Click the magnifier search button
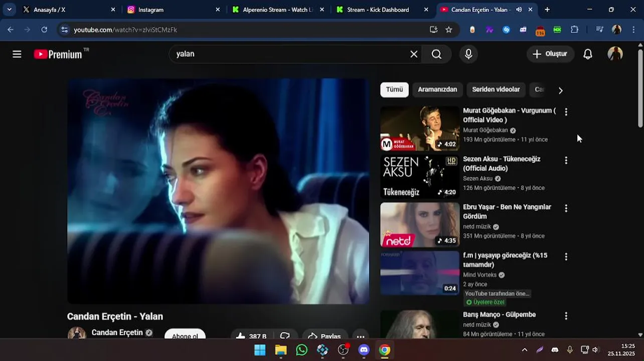This screenshot has width=644, height=361. [x=436, y=54]
